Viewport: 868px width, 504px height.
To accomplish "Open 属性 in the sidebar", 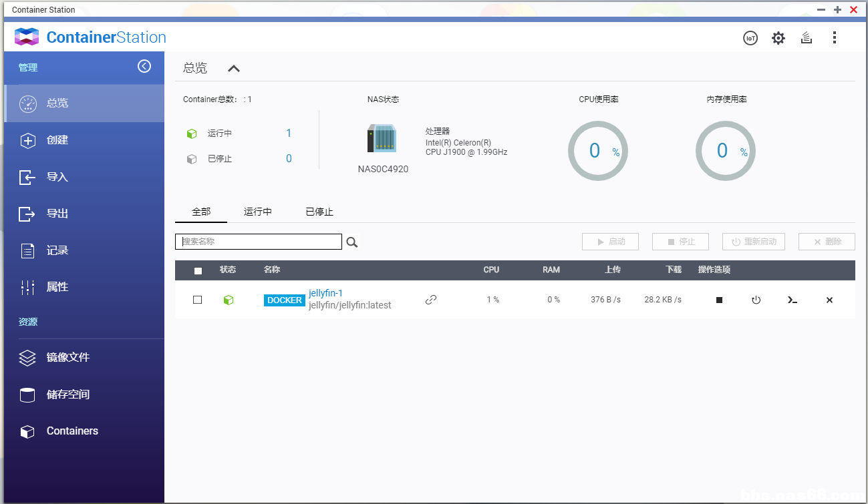I will pos(84,287).
